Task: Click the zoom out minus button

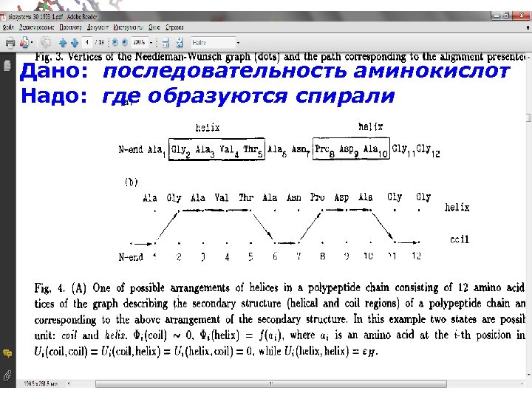Action: coord(115,42)
